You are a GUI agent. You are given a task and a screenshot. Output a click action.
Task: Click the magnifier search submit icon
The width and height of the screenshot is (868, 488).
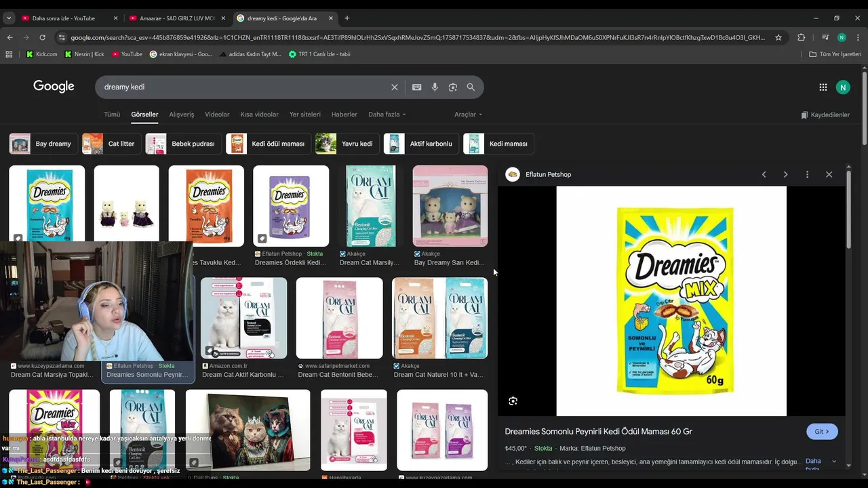pos(471,87)
